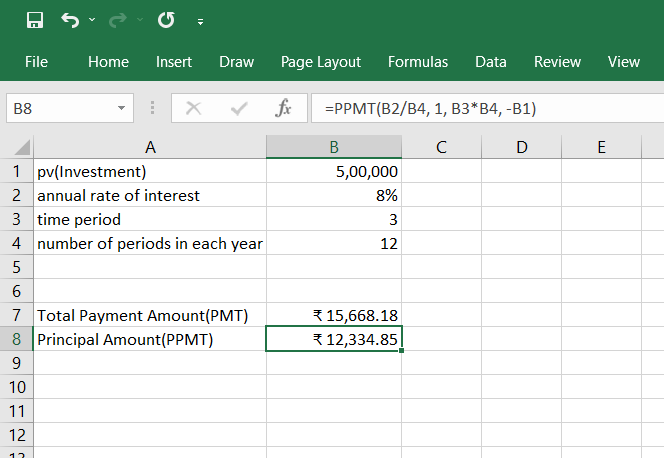Click the Cancel X icon in formula bar
664x458 pixels.
pos(194,108)
